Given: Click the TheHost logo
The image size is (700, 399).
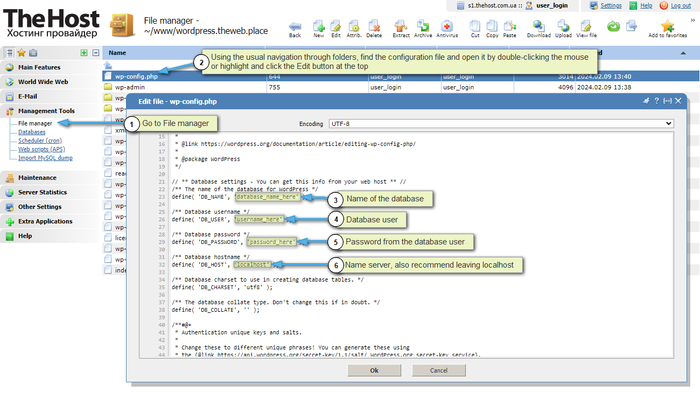Looking at the screenshot, I should [x=51, y=23].
